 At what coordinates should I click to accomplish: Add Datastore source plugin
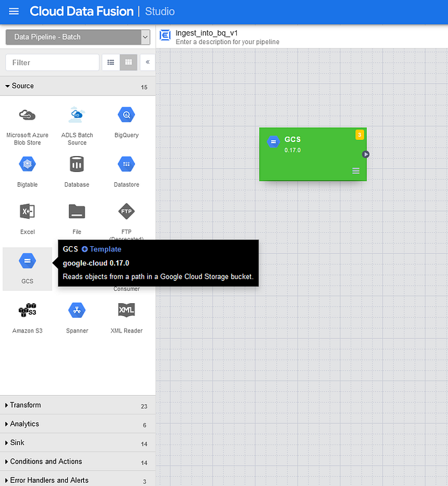[126, 172]
